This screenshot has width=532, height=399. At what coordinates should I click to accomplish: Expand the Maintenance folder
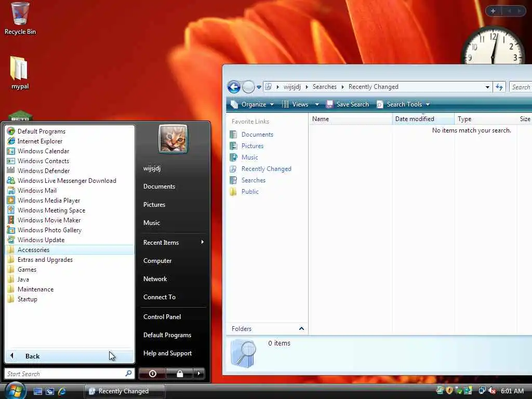pos(70,289)
